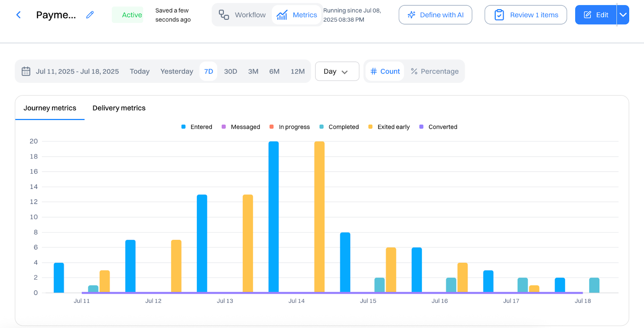This screenshot has height=328, width=644.
Task: Click the Converted purple legend swatch
Action: tap(421, 127)
